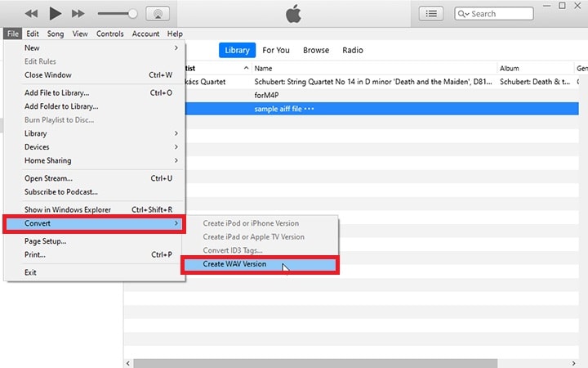The width and height of the screenshot is (588, 368).
Task: Expand the Convert submenu
Action: (x=95, y=223)
